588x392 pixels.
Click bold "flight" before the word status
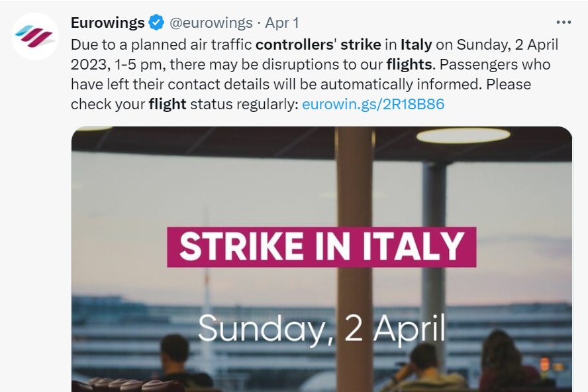(x=168, y=104)
